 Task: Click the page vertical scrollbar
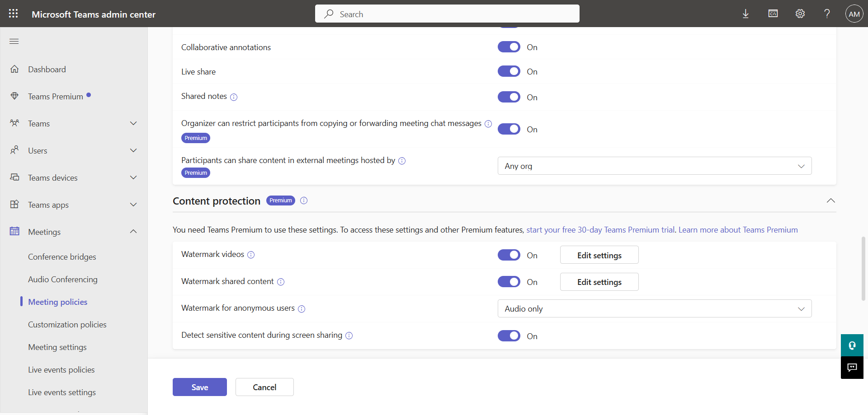coord(863,268)
